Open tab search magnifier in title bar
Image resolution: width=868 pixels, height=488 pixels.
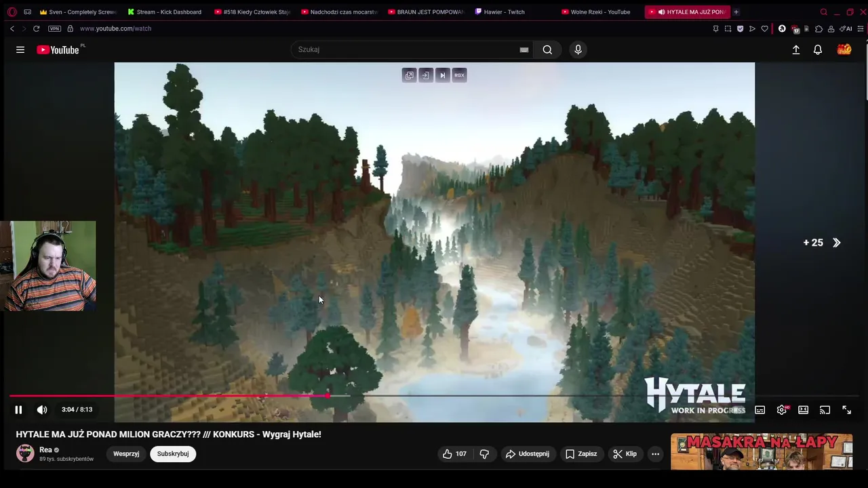point(823,12)
